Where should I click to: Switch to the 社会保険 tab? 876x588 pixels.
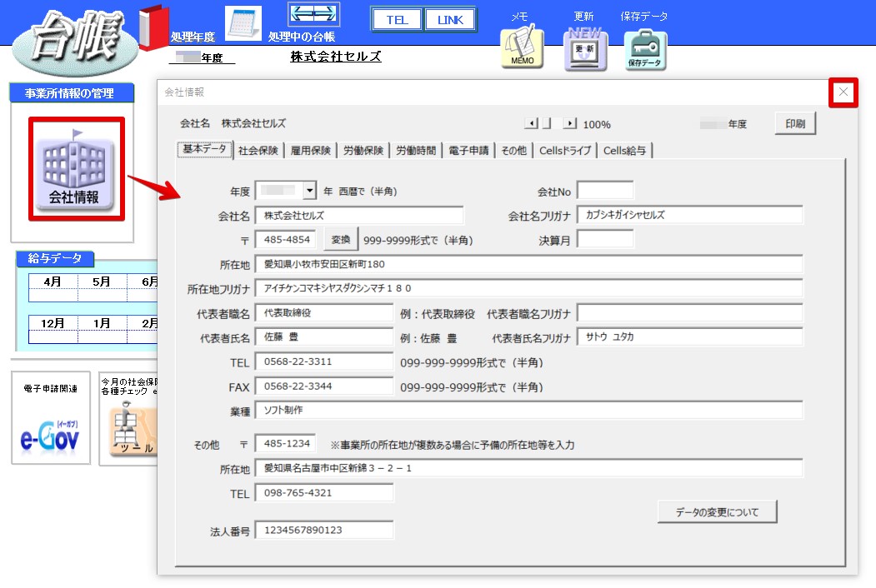pyautogui.click(x=258, y=150)
